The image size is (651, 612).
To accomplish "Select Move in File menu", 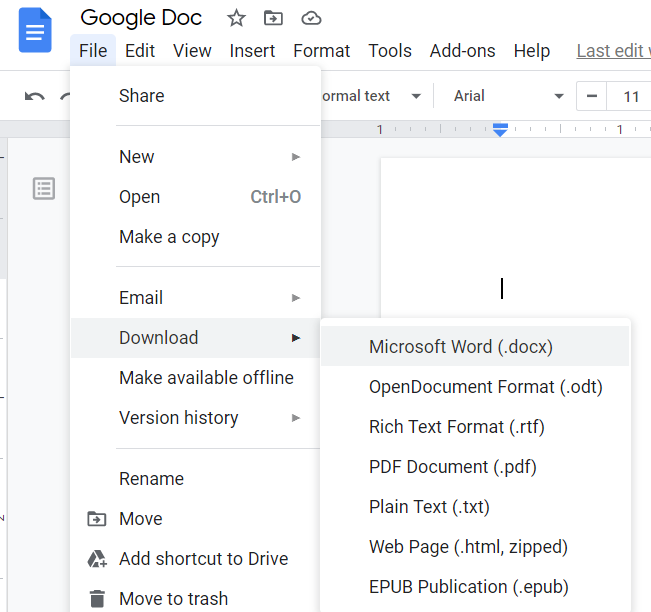I will tap(196, 519).
